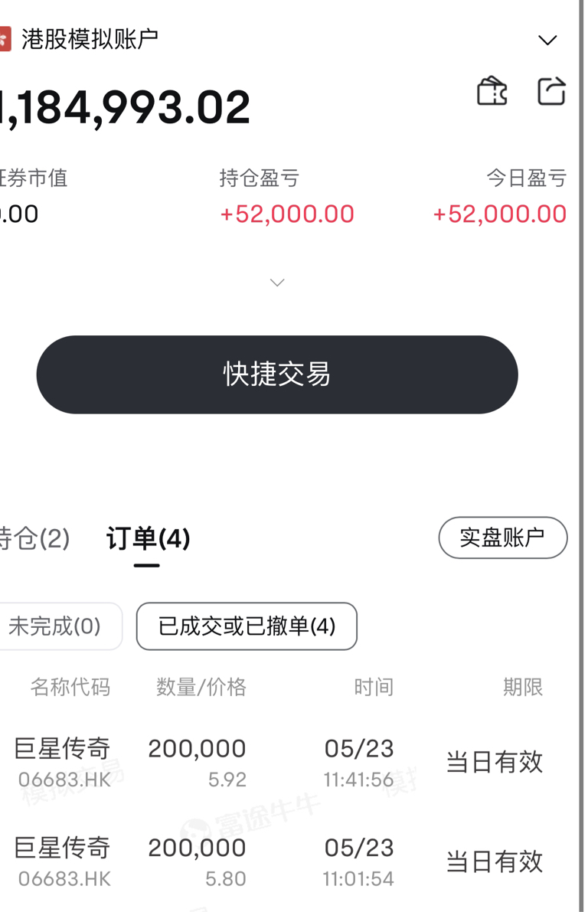Open the 港股模拟账户 account switcher

90,39
